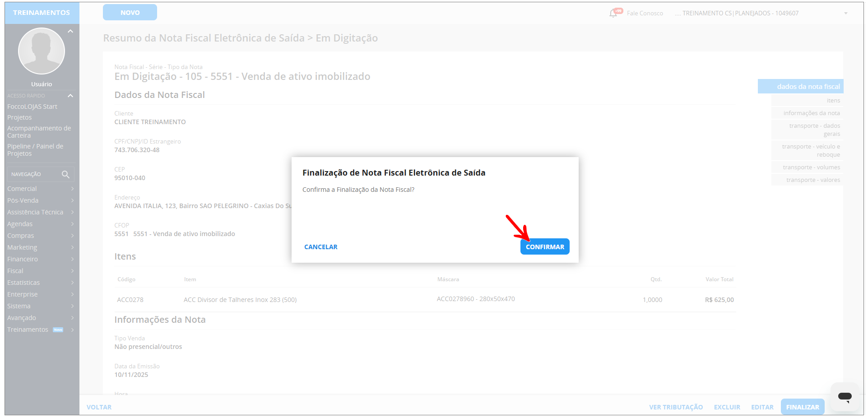Open the Avançado menu

point(41,318)
